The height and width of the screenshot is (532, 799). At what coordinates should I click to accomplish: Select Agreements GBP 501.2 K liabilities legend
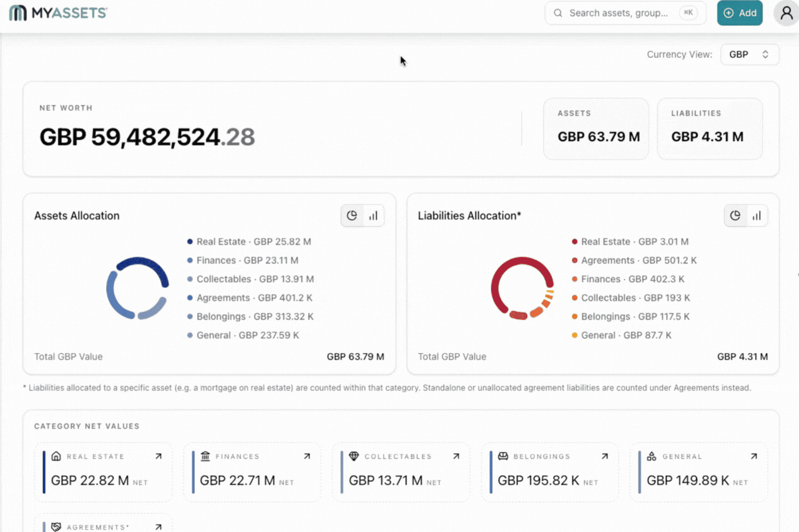[x=634, y=261]
